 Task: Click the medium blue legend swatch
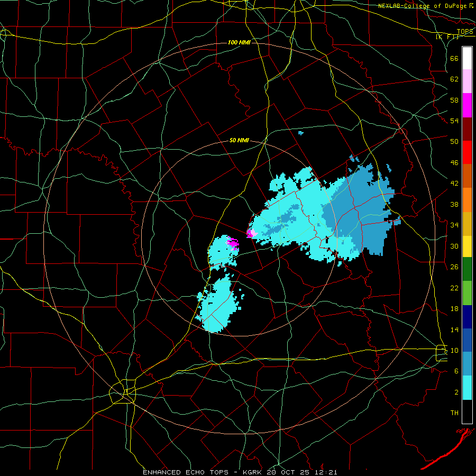coord(467,340)
